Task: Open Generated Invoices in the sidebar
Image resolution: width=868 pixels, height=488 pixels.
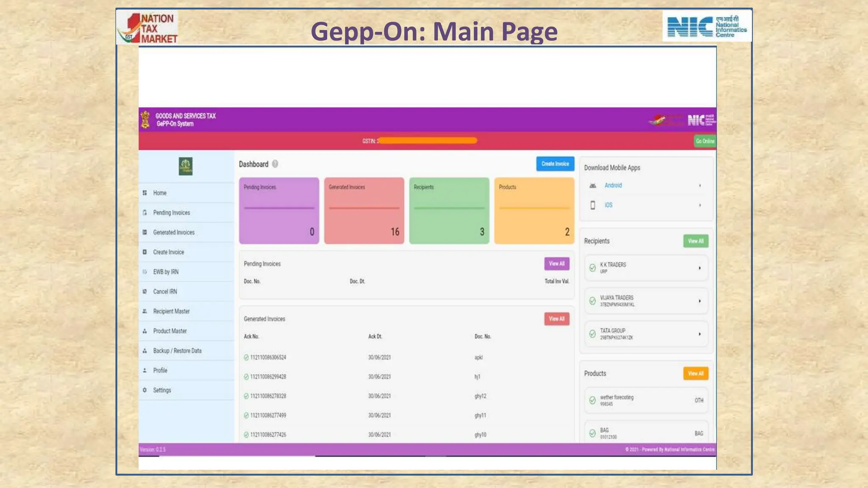Action: click(186, 232)
